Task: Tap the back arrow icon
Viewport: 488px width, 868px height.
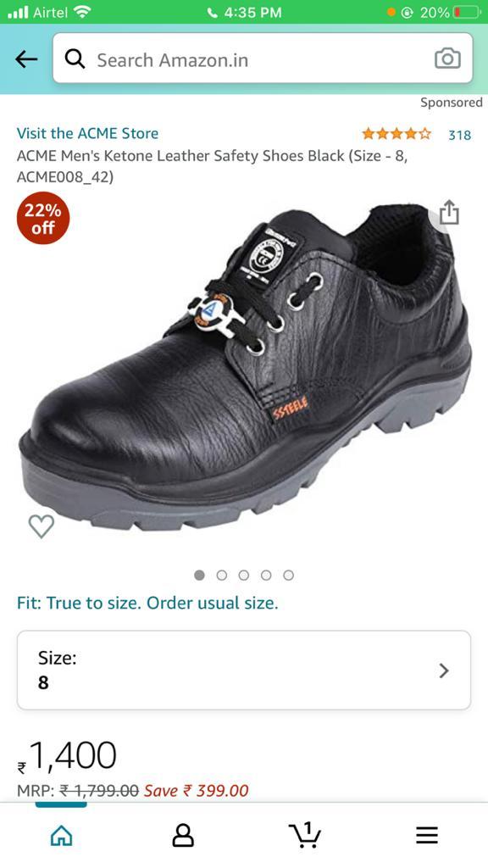Action: coord(26,58)
